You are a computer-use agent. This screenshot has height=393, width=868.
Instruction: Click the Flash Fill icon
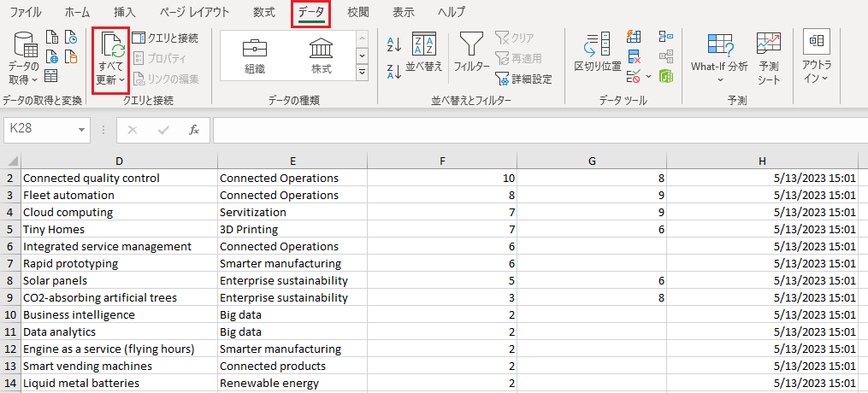coord(634,37)
